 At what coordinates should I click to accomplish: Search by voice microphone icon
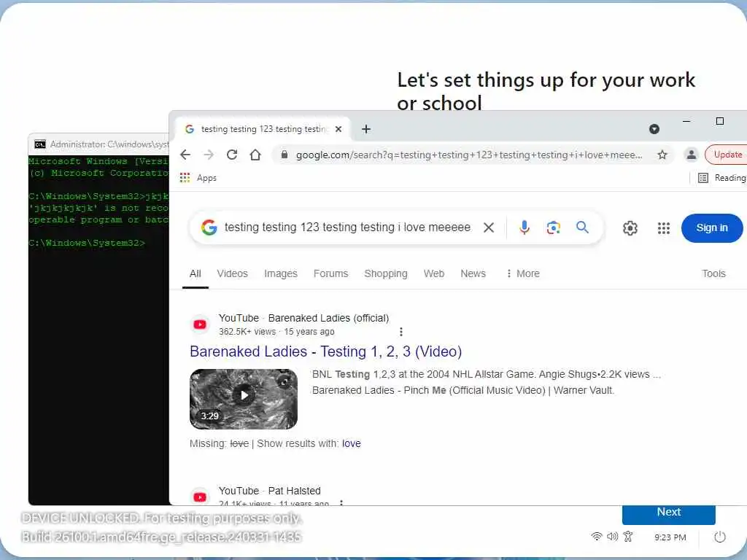[524, 227]
